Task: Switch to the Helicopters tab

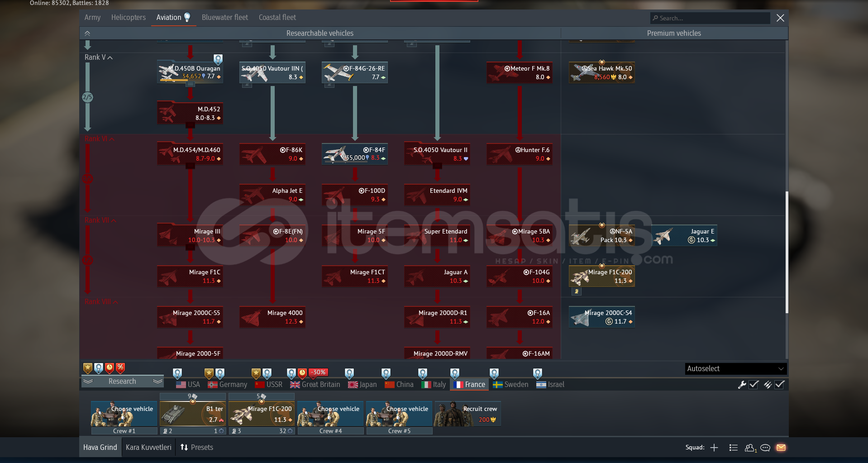Action: (x=129, y=17)
